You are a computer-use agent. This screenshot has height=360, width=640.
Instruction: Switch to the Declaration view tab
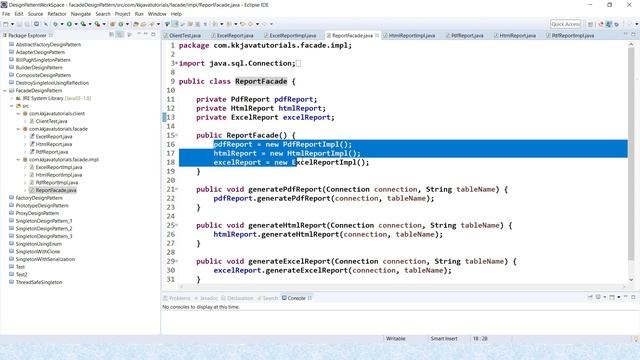click(238, 298)
